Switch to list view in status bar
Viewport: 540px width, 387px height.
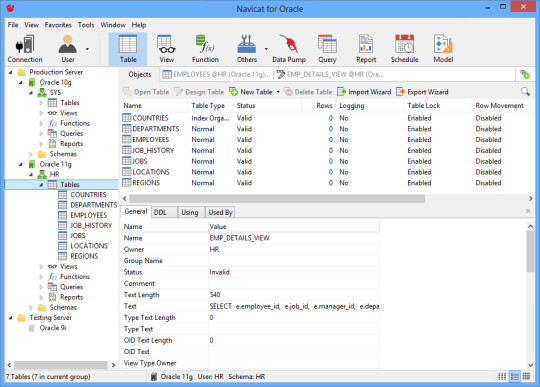(x=515, y=376)
